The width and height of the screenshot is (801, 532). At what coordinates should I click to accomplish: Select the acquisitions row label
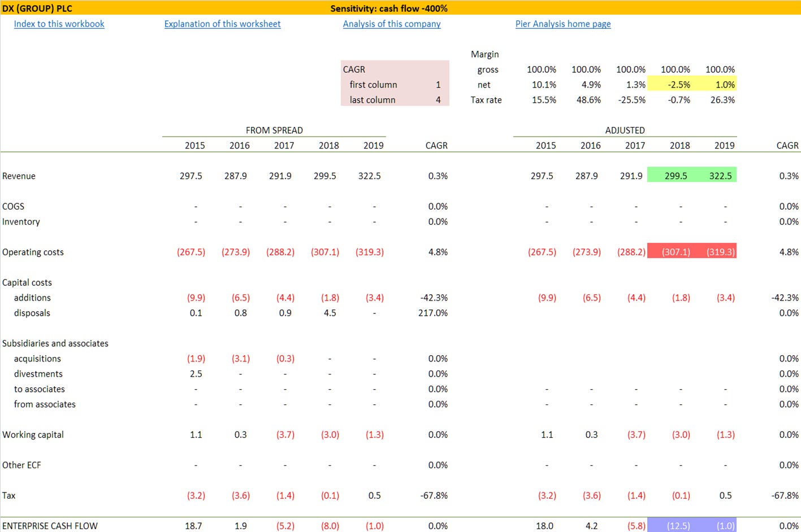(37, 359)
